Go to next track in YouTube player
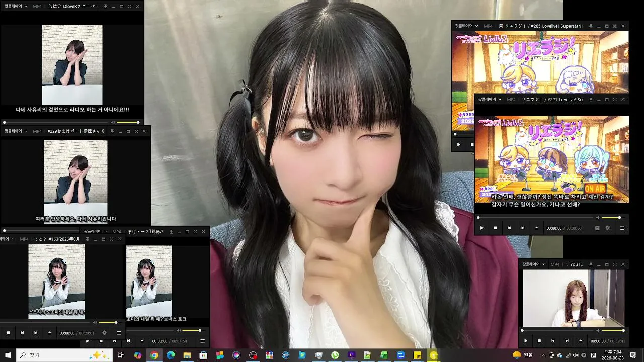Screen dimensions: 644x362 (x=567, y=341)
